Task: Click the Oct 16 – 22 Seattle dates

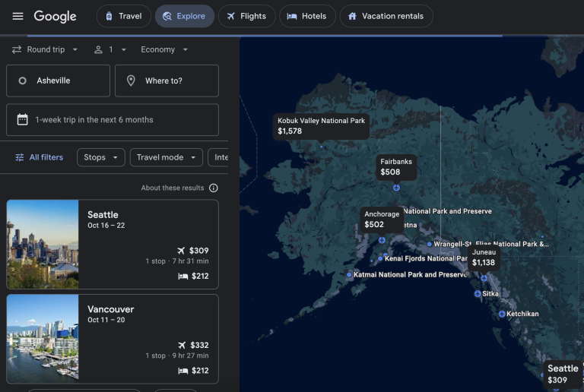Action: coord(106,226)
